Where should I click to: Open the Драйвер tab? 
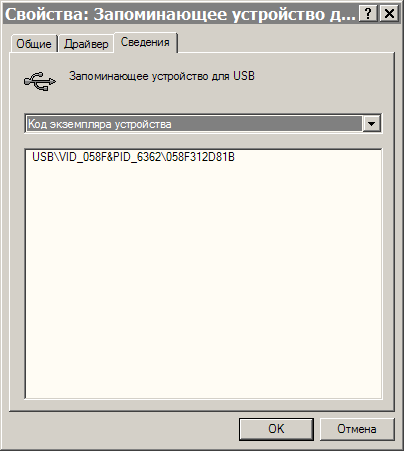click(86, 44)
